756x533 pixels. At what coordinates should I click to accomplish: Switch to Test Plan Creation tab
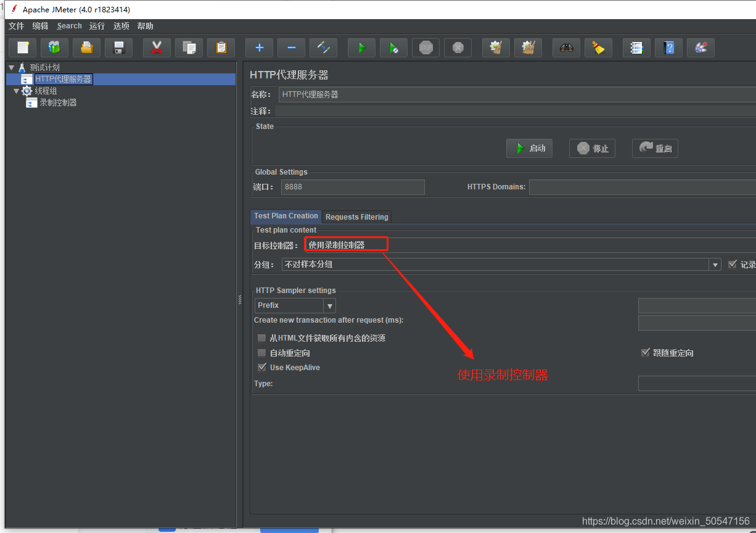[286, 216]
